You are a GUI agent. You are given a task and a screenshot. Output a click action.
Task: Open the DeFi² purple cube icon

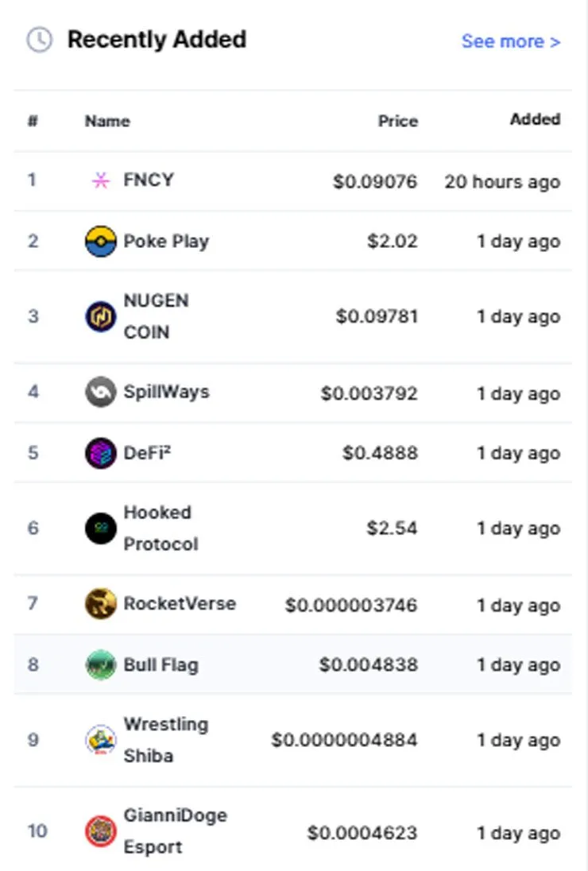(100, 453)
